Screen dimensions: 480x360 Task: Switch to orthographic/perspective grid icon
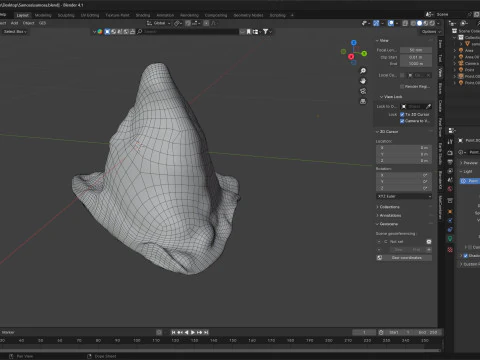point(363,101)
